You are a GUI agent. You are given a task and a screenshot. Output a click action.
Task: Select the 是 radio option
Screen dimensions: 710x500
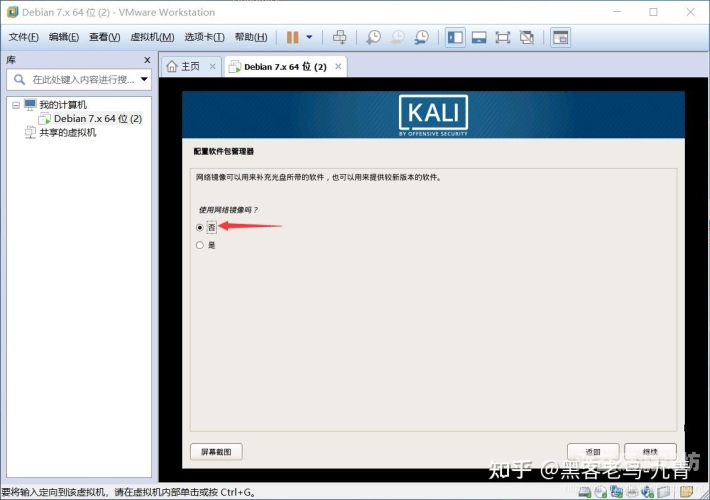pyautogui.click(x=200, y=245)
